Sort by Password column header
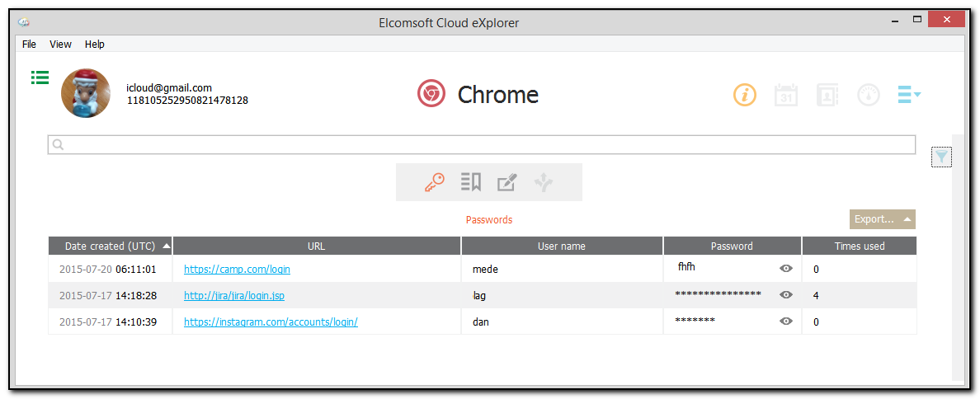 tap(732, 246)
